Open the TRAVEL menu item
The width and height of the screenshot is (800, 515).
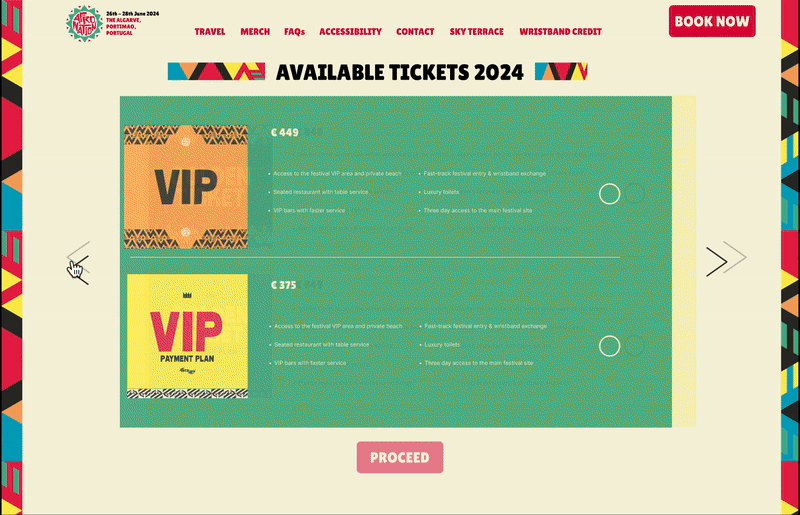click(210, 32)
